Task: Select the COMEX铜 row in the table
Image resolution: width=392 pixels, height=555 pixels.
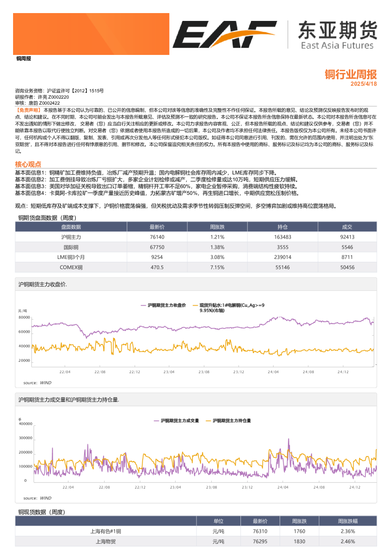Action: 71,267
